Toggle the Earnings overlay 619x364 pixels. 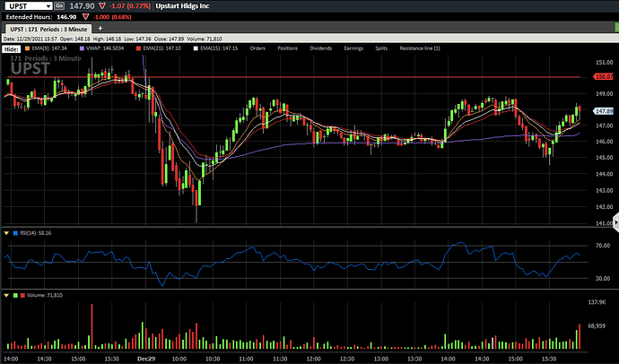point(353,48)
